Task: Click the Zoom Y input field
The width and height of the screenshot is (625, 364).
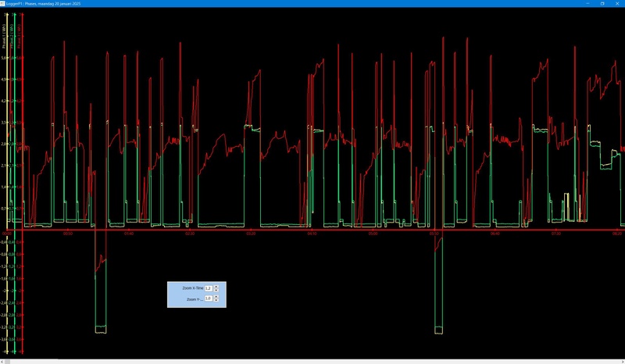Action: point(209,298)
